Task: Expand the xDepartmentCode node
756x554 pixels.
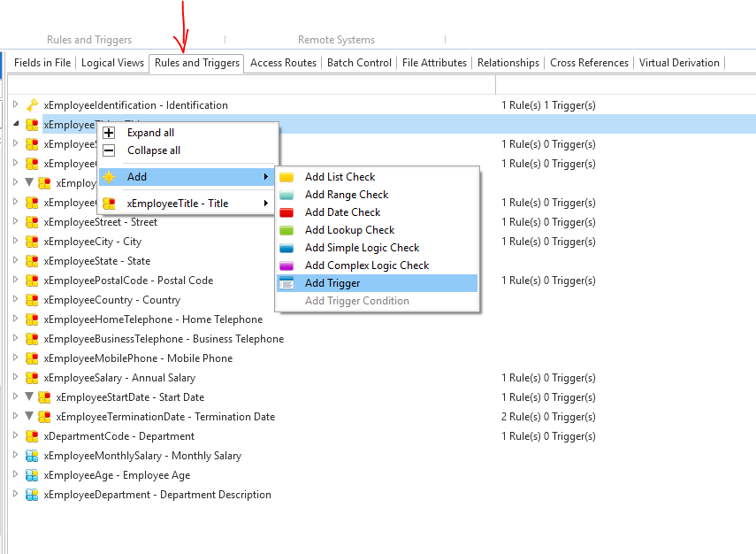Action: click(x=15, y=435)
